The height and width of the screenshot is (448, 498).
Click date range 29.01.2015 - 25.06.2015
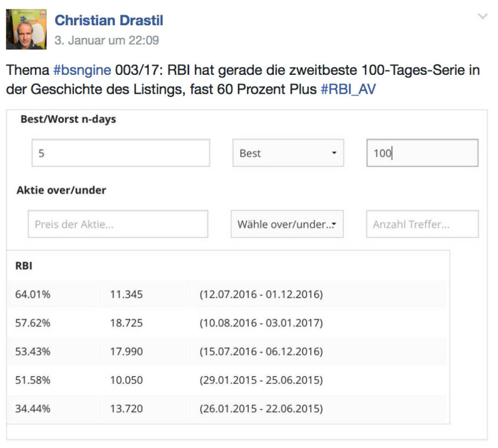click(x=261, y=380)
